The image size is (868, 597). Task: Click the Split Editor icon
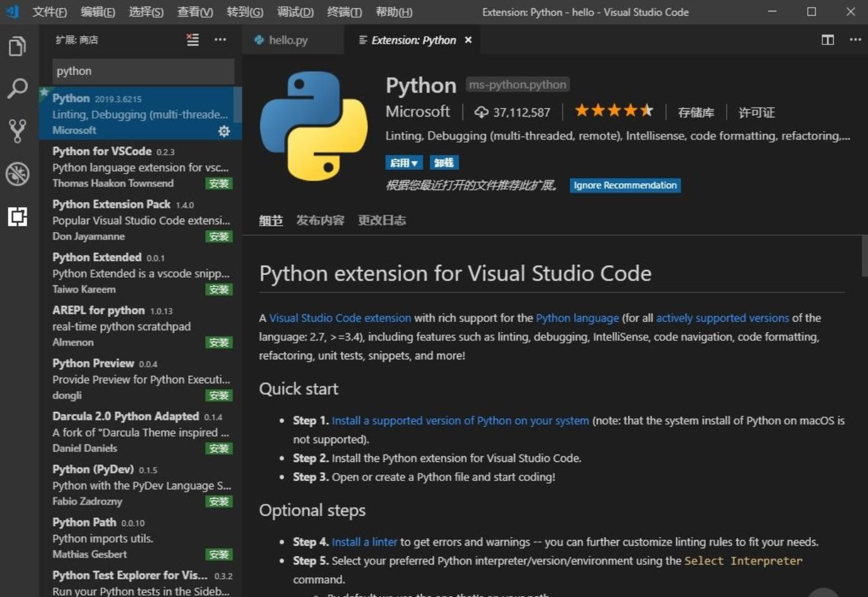click(x=827, y=39)
